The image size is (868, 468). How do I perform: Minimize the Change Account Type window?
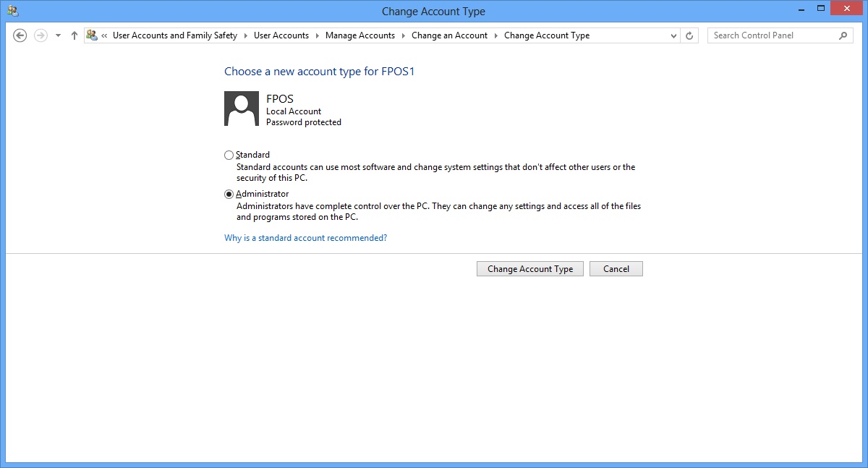coord(801,8)
